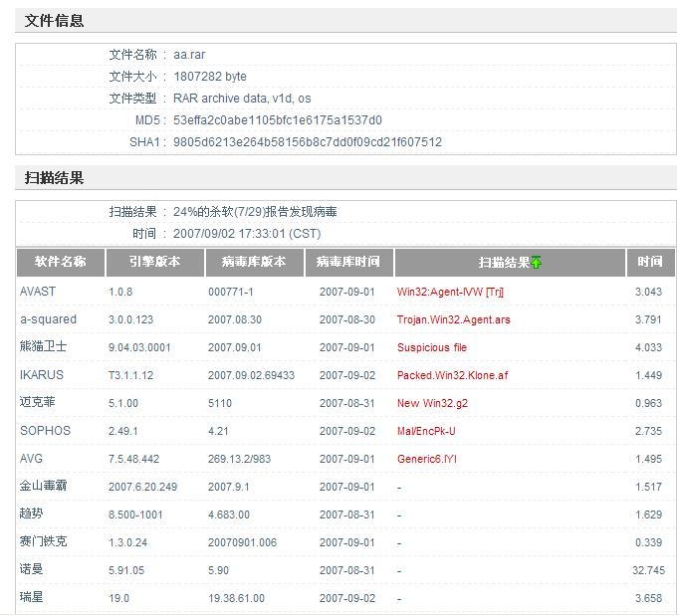Click 赛门铁克 scan time 0.339
679x616 pixels.
click(649, 542)
